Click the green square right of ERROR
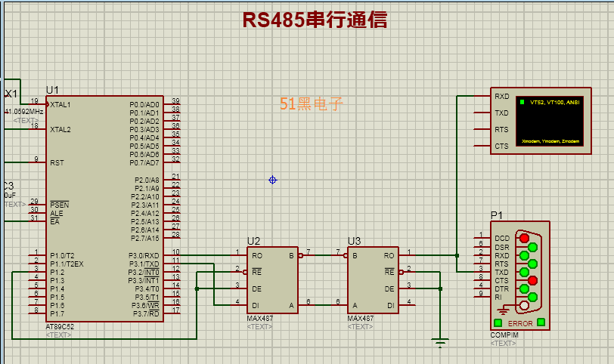This screenshot has height=364, width=614. 541,322
